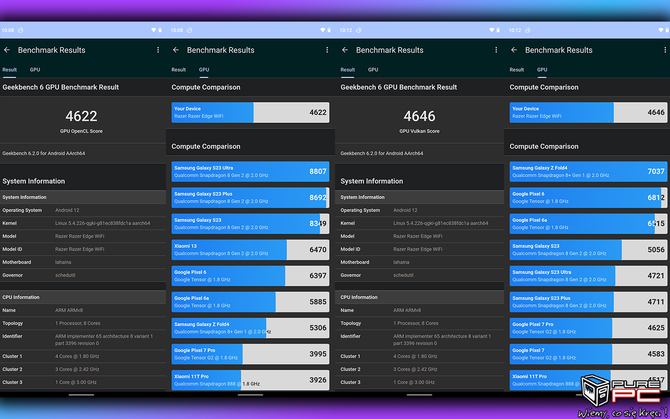The image size is (670, 419).
Task: Tap the Motherboard lahaina row on the OpenCL screen
Action: 83,262
